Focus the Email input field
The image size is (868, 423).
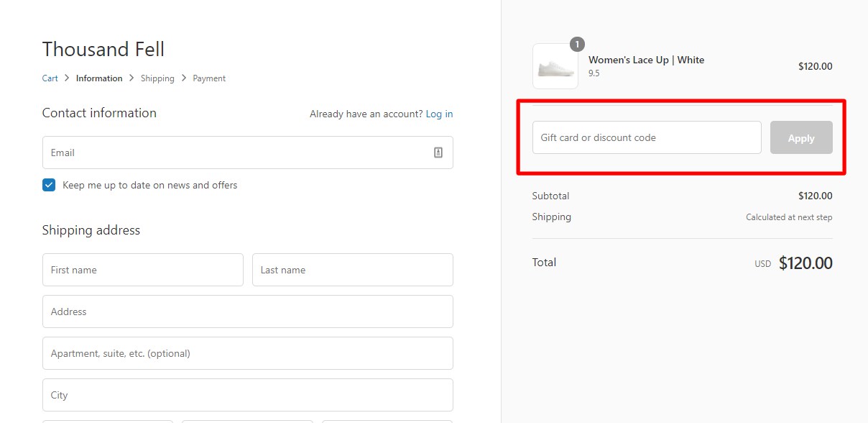click(x=248, y=153)
